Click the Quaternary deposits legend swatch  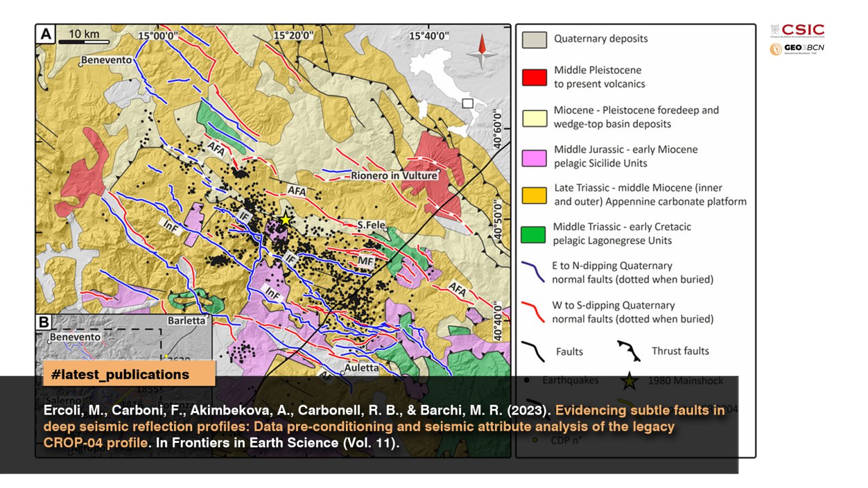tap(534, 40)
